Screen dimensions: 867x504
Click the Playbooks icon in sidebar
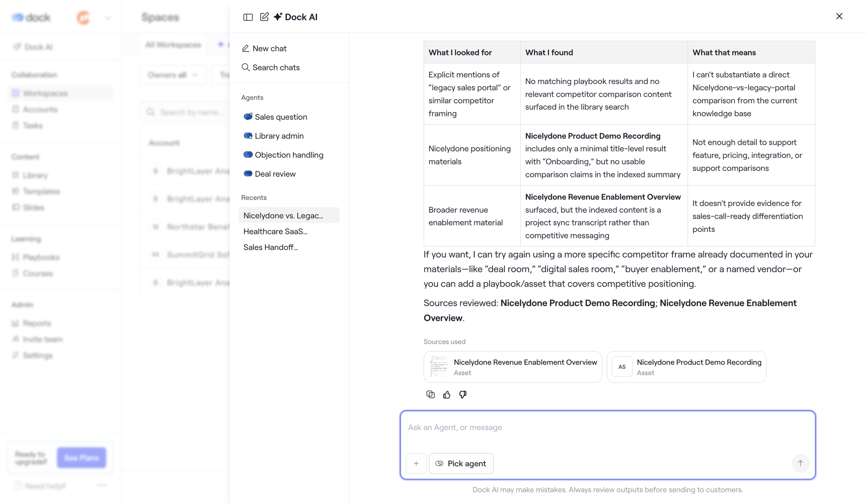[16, 257]
